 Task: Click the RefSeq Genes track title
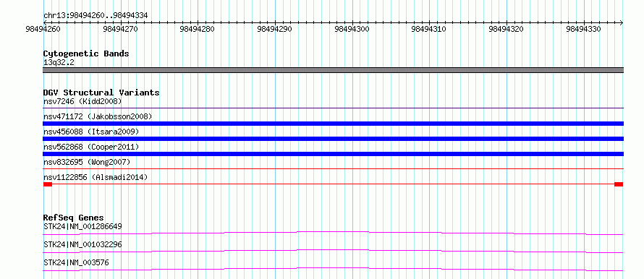pyautogui.click(x=74, y=218)
